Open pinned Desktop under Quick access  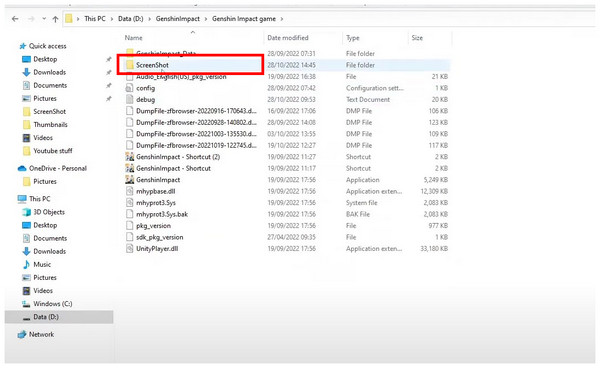(x=40, y=59)
